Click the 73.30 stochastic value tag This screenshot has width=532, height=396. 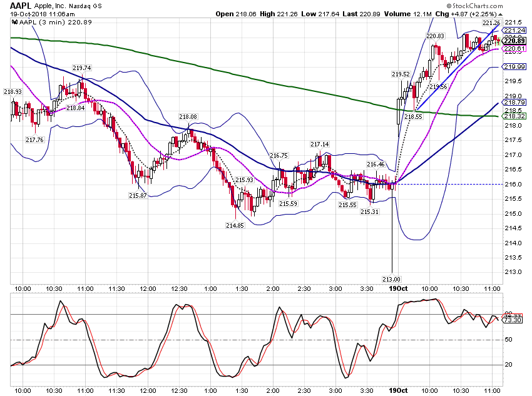coord(513,320)
